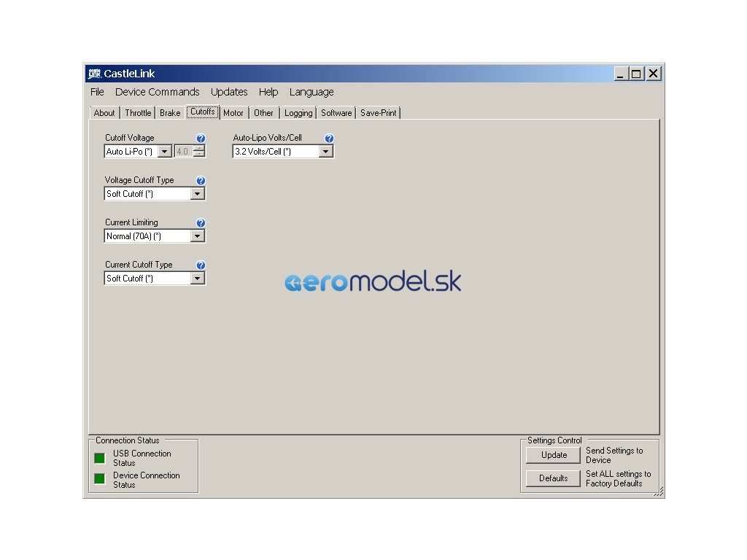Show help for Current Limiting
The image size is (747, 560).
pyautogui.click(x=201, y=223)
